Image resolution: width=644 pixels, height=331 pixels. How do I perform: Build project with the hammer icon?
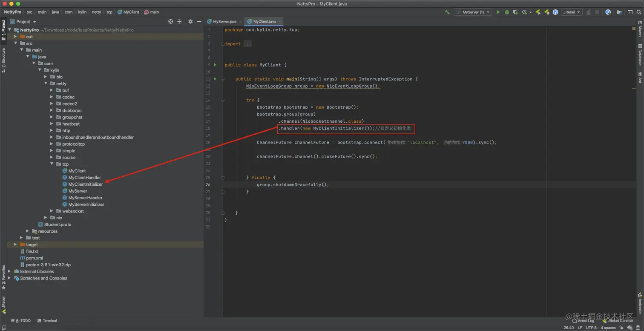tap(447, 12)
